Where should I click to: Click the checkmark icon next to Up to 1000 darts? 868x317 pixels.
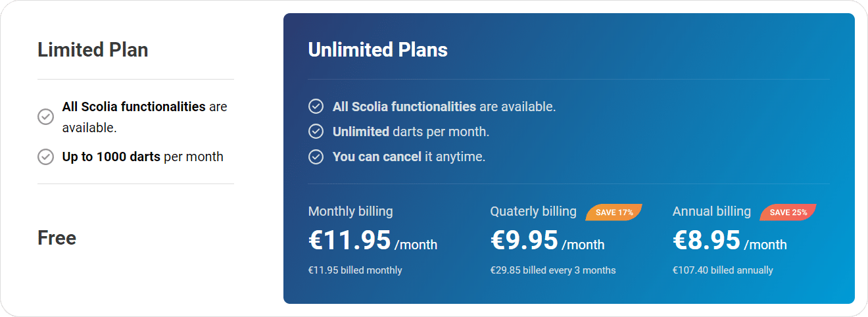(x=45, y=157)
